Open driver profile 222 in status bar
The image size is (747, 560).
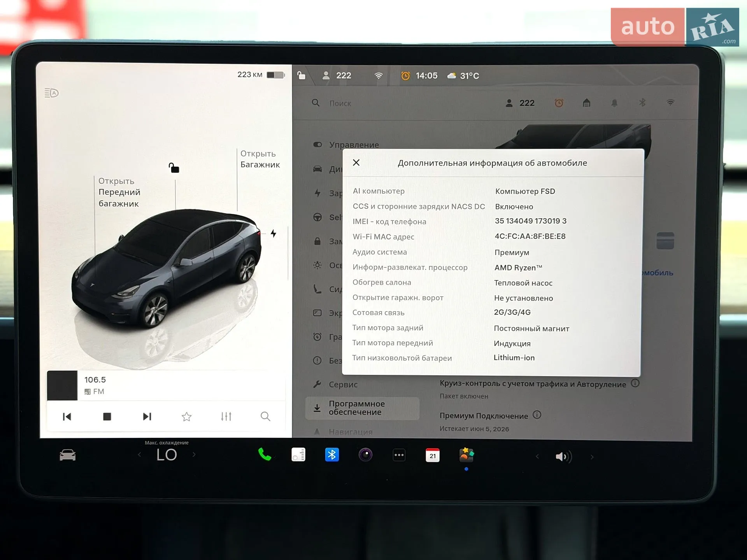(x=337, y=75)
